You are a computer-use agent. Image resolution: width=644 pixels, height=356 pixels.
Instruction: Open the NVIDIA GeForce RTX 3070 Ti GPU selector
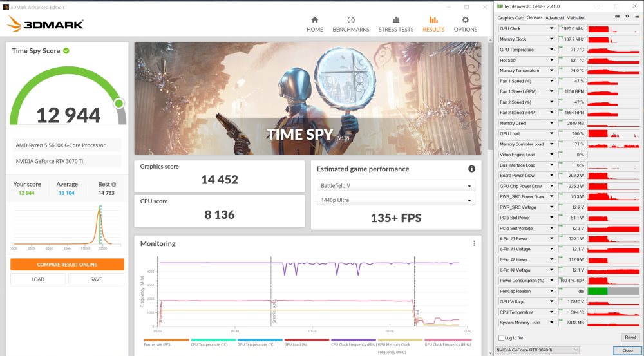(x=538, y=350)
